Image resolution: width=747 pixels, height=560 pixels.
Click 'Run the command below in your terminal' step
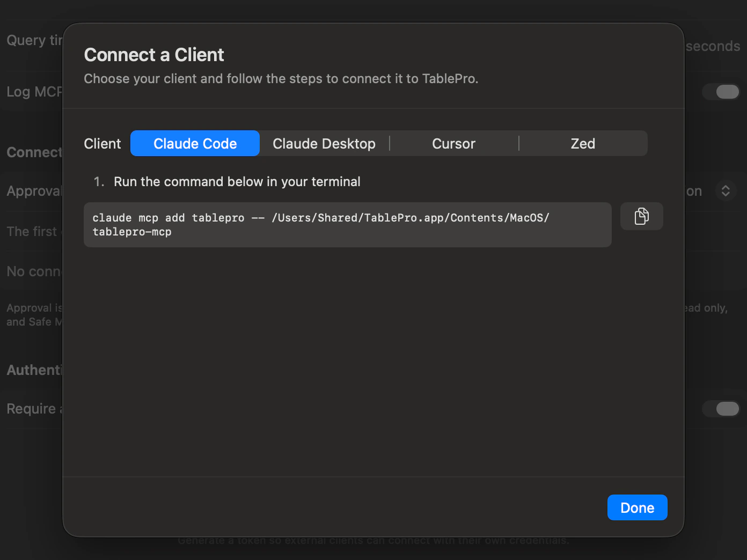coord(237,182)
